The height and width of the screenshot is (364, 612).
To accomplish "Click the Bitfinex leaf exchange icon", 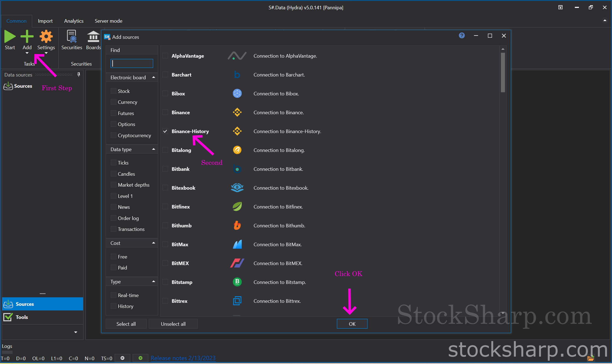I will 238,207.
